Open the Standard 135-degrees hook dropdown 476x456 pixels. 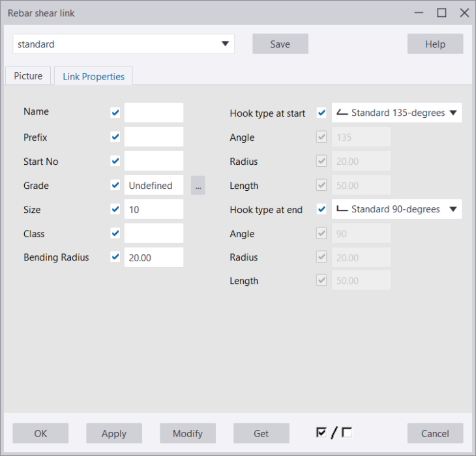point(396,113)
